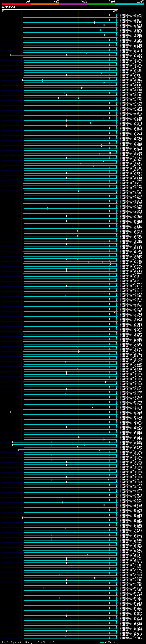Click UniRef100_C1FFU3 row label
This screenshot has height=644, width=146.
131,180
